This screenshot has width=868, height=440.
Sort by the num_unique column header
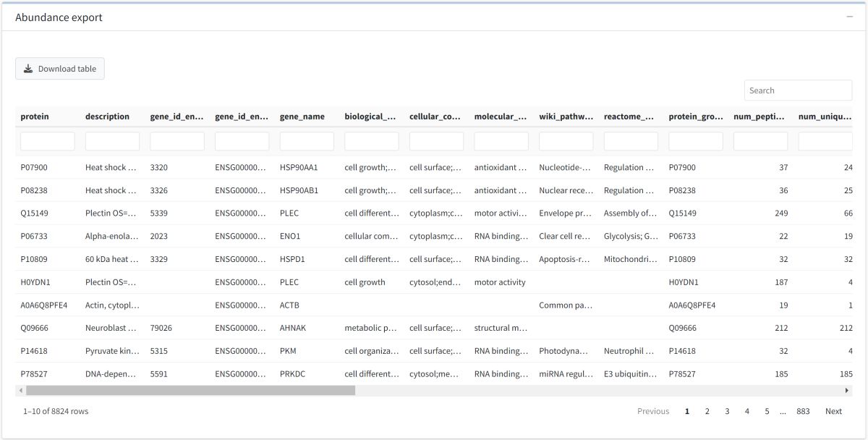click(825, 117)
